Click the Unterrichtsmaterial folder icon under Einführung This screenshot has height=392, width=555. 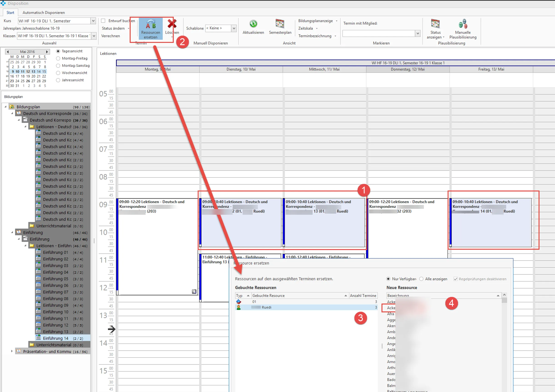coord(32,345)
